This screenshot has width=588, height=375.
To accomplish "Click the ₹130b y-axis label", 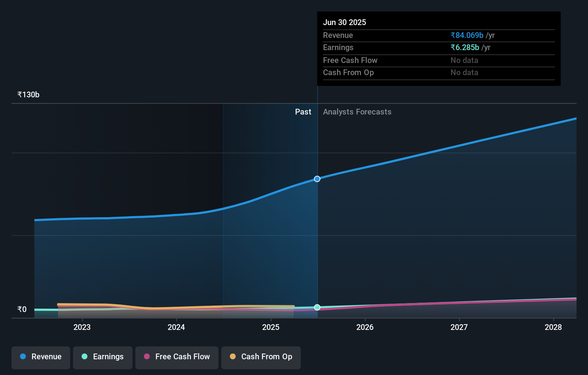I will pyautogui.click(x=28, y=95).
